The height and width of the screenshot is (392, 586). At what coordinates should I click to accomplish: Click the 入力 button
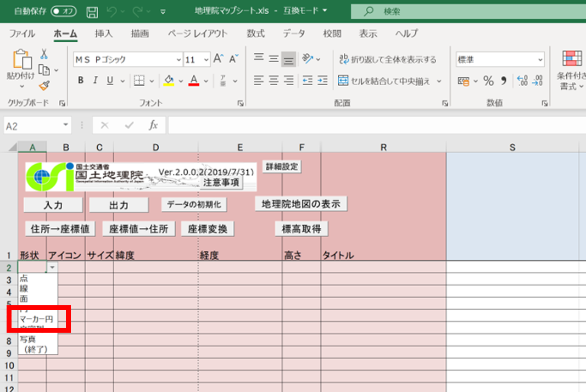click(53, 205)
